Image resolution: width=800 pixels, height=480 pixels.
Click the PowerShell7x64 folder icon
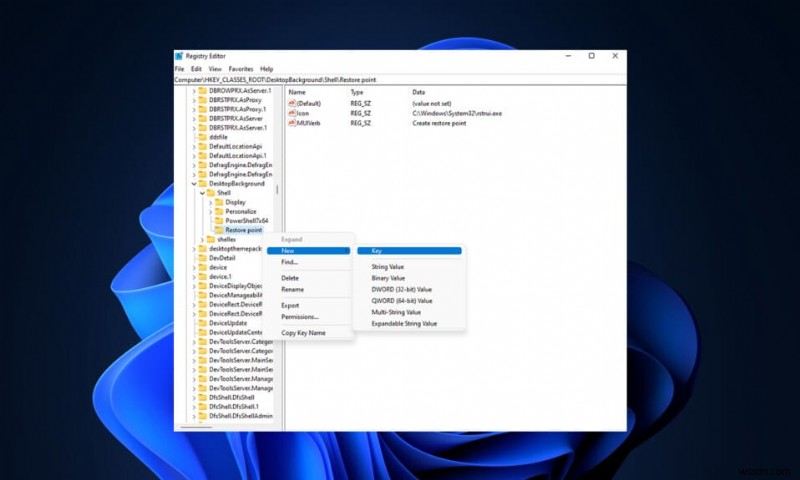coord(218,221)
